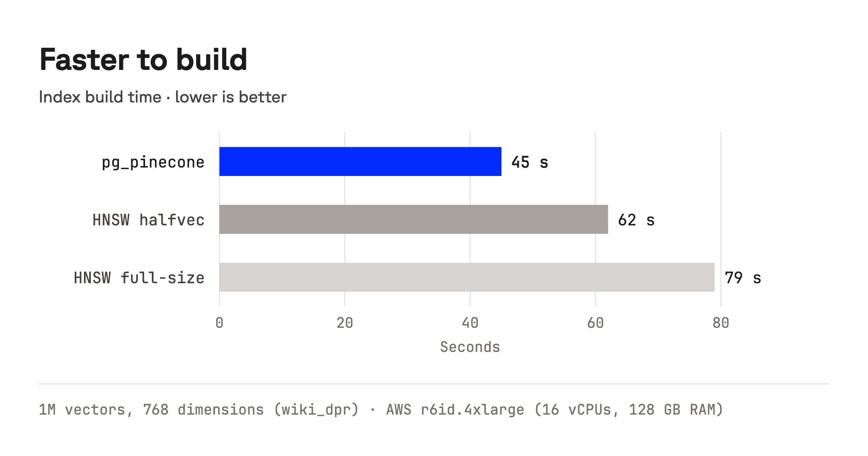
Task: Click the 79 s value label
Action: (743, 278)
